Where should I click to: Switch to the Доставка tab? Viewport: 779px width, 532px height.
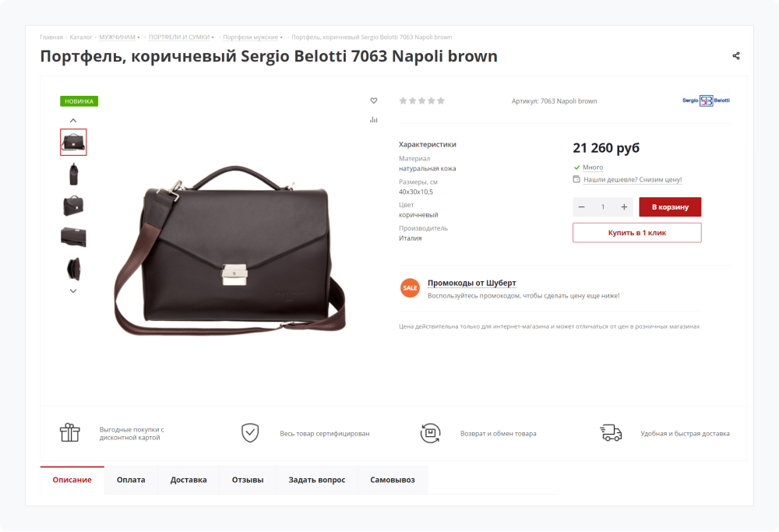pos(189,480)
